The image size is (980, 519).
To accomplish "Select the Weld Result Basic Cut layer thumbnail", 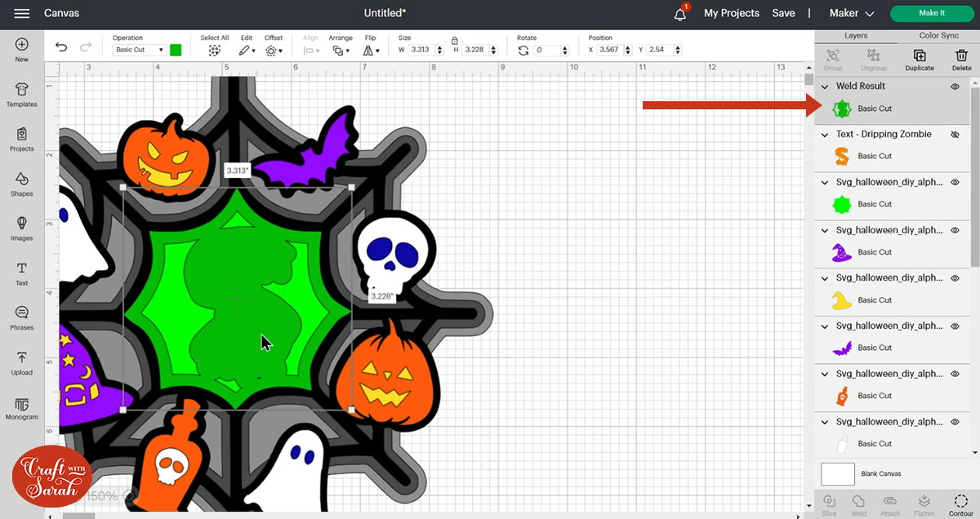I will click(841, 109).
